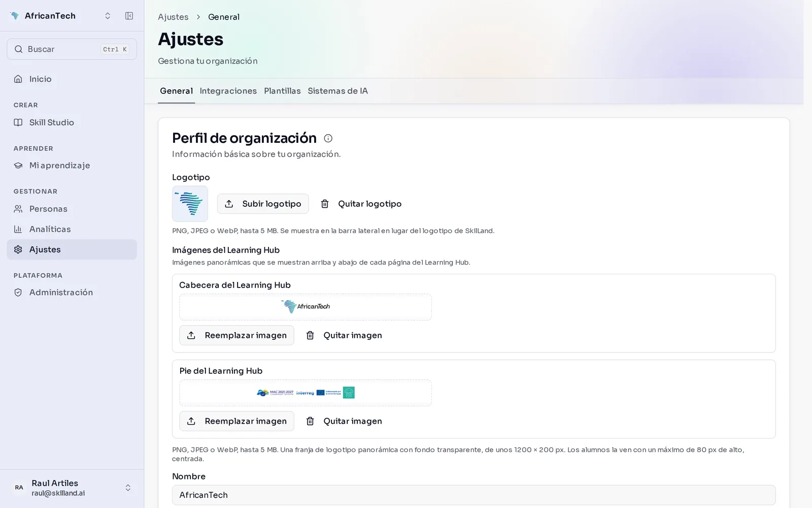
Task: Replace the Pie del Learning Hub image
Action: 236,421
